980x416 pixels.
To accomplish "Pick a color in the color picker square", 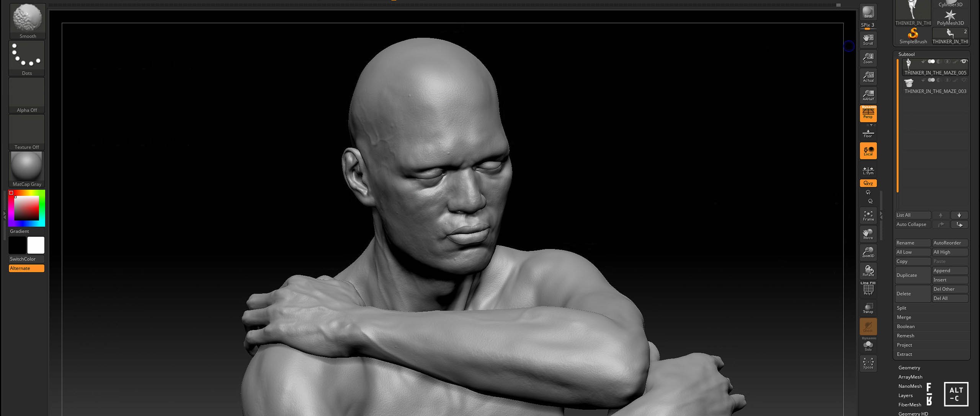I will pyautogui.click(x=26, y=208).
